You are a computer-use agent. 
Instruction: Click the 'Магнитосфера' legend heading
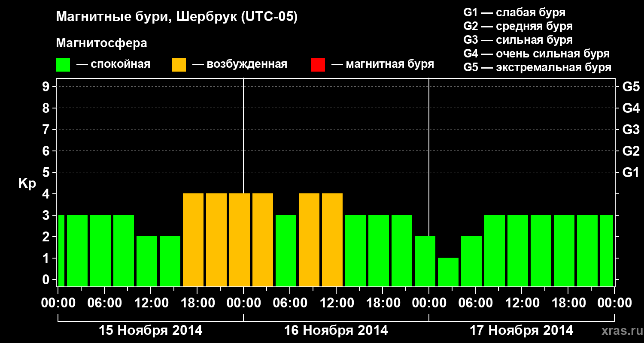(102, 43)
